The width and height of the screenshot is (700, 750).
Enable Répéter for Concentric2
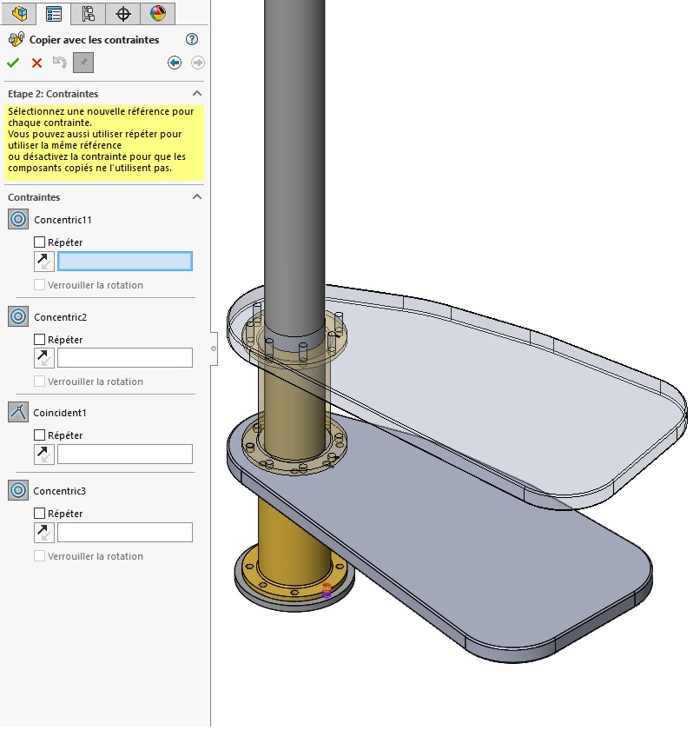point(40,339)
